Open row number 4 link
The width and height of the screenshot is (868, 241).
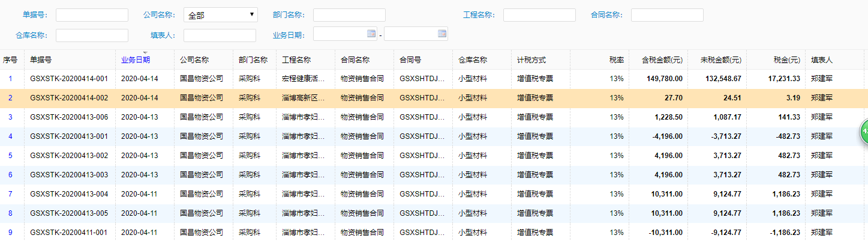[10, 136]
